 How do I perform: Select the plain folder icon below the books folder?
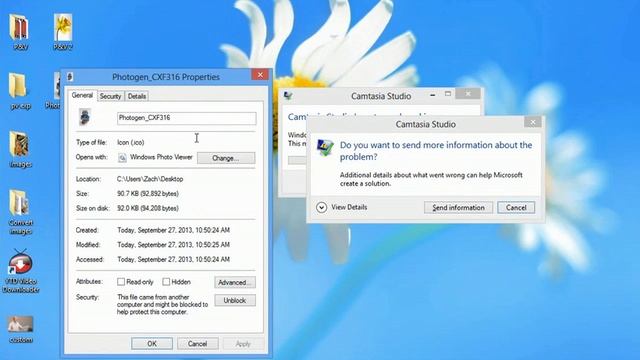(19, 91)
